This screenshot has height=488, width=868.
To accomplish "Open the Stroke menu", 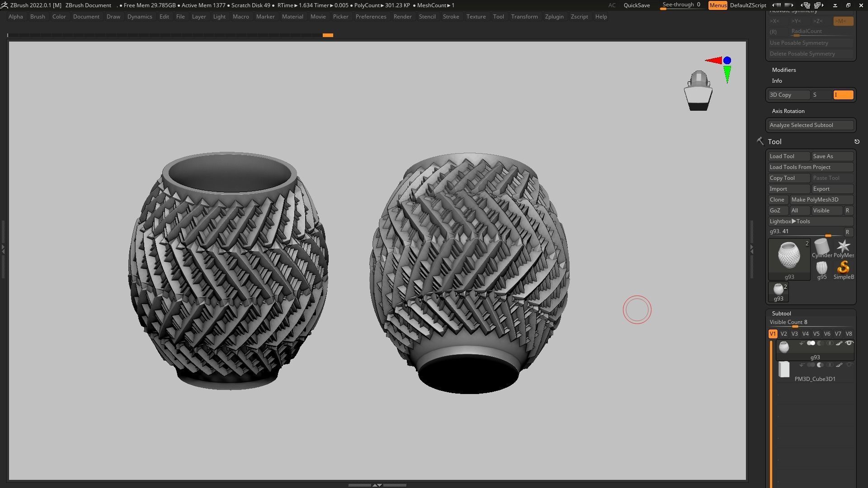I will pyautogui.click(x=451, y=17).
